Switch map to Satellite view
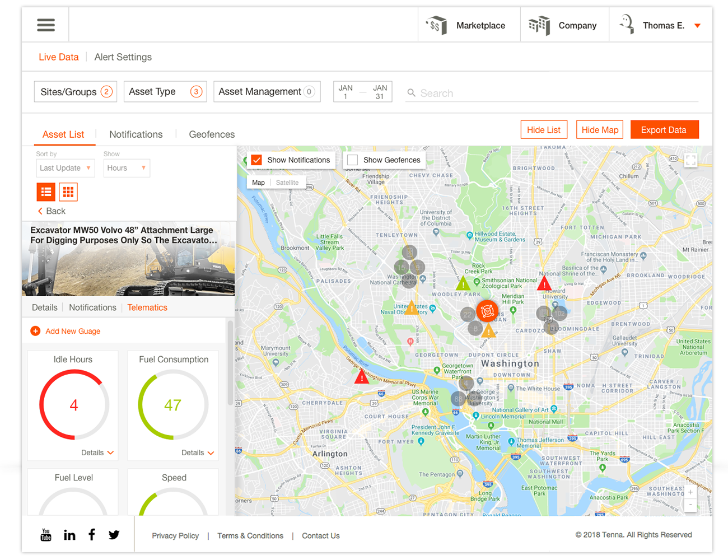 287,183
